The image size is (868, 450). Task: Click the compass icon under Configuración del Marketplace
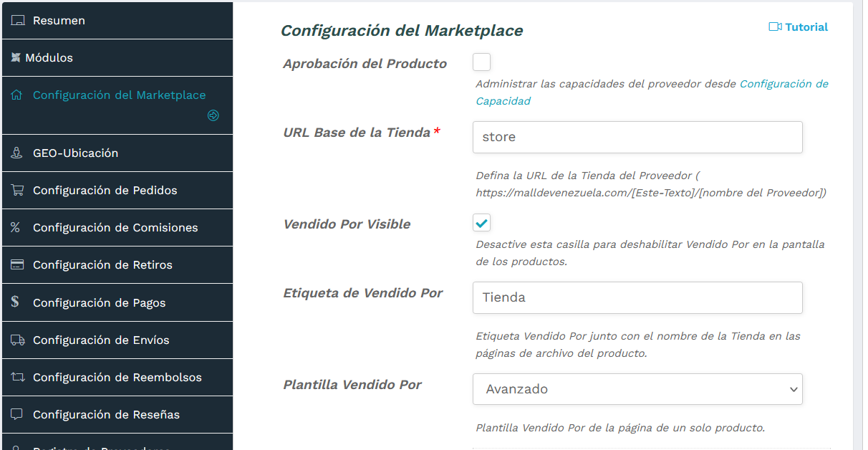(x=213, y=115)
